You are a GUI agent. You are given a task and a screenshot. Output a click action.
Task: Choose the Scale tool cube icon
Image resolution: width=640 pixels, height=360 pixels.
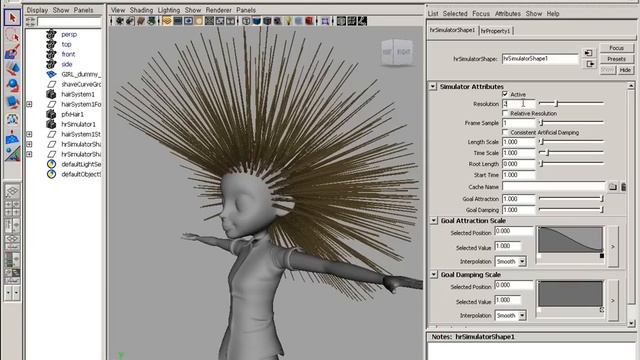12,102
